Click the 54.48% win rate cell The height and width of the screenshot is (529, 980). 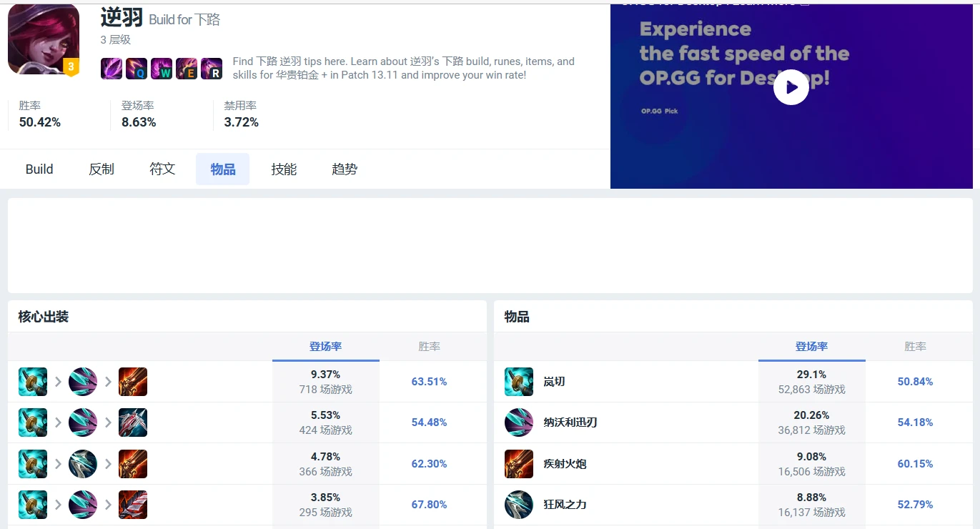[x=429, y=422]
